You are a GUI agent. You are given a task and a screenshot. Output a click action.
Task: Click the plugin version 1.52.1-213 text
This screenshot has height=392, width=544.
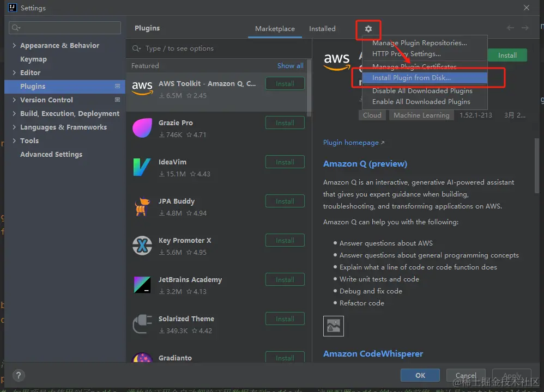point(476,115)
